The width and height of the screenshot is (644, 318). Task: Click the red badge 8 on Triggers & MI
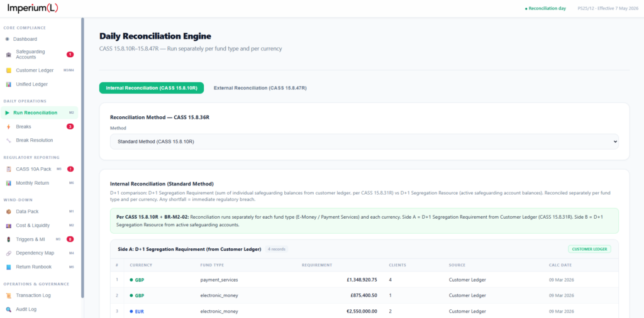pos(70,239)
